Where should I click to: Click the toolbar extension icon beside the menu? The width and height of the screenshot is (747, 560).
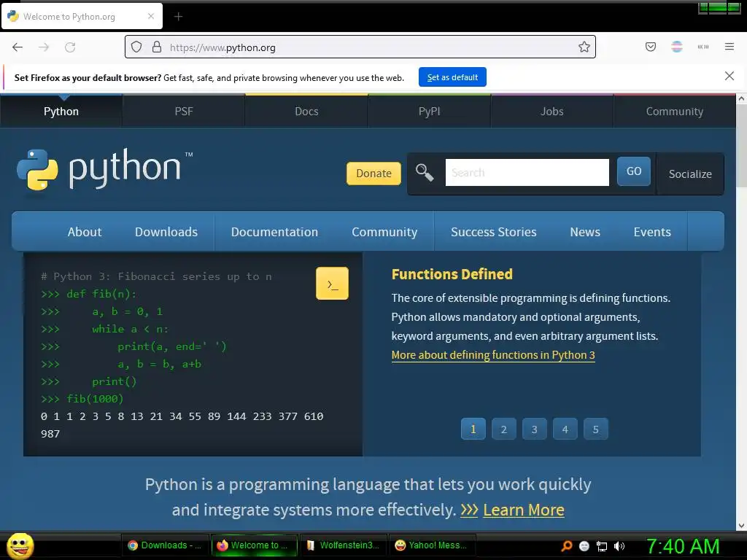tap(703, 47)
